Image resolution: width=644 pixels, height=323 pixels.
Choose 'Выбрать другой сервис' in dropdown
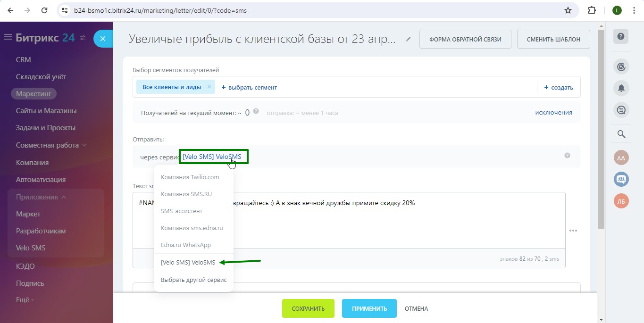(x=193, y=280)
